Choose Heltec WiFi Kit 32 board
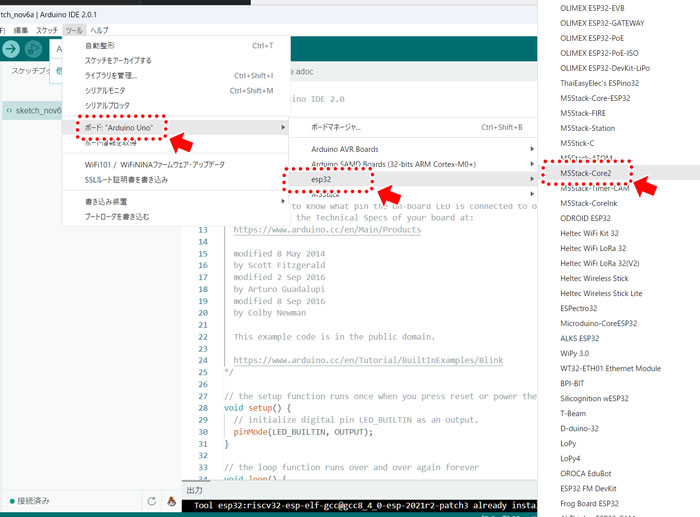 [589, 233]
